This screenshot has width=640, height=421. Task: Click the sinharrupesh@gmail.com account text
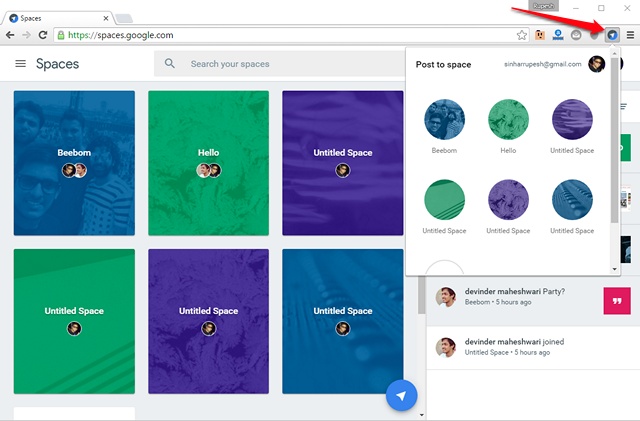tap(542, 64)
